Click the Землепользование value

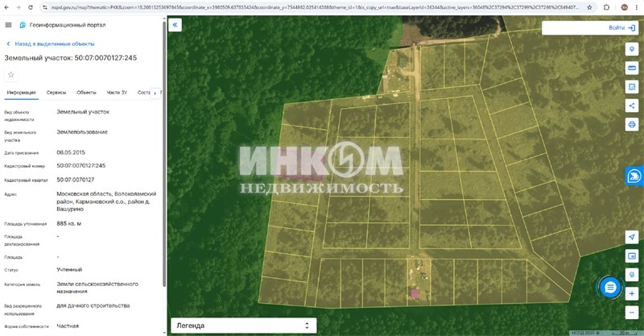[82, 132]
